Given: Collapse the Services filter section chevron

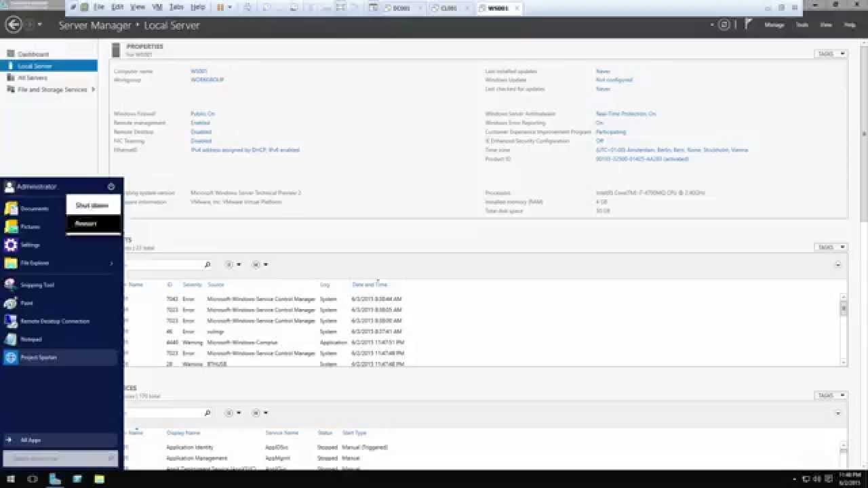Looking at the screenshot, I should coord(838,413).
